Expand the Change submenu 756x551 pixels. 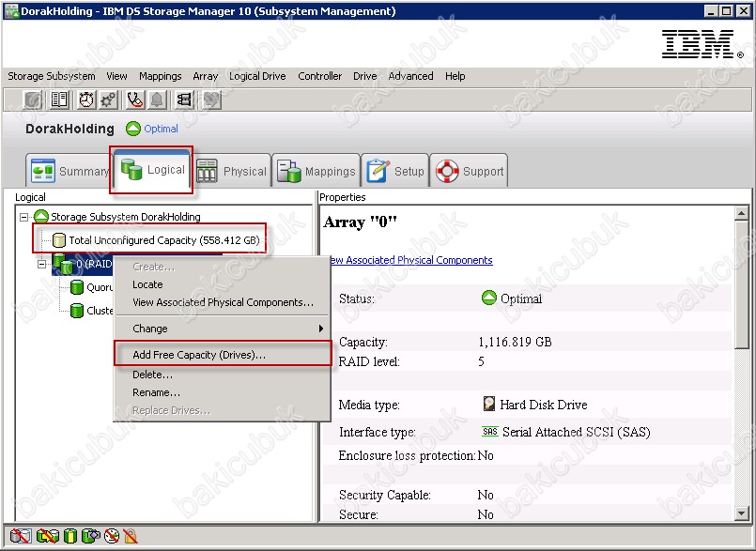point(223,329)
